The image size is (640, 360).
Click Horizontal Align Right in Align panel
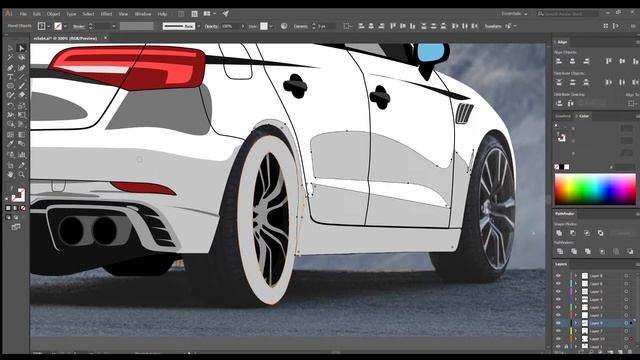click(586, 61)
